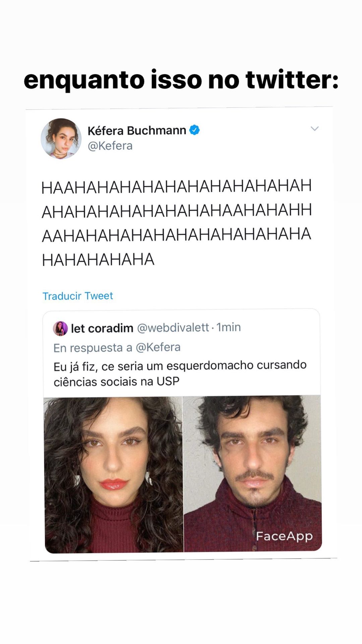Click the En respuesta a label
This screenshot has width=362, height=644.
93,348
